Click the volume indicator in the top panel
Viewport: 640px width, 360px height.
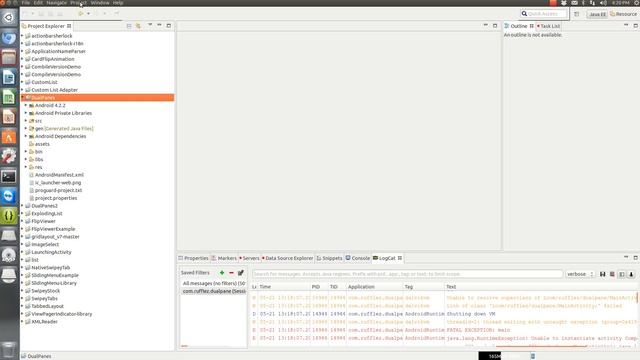click(603, 3)
